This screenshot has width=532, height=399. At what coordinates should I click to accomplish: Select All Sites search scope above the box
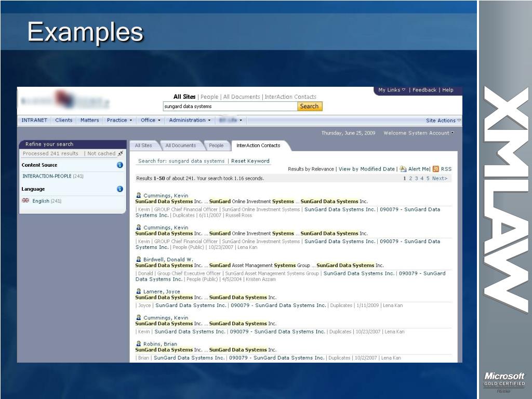point(184,97)
